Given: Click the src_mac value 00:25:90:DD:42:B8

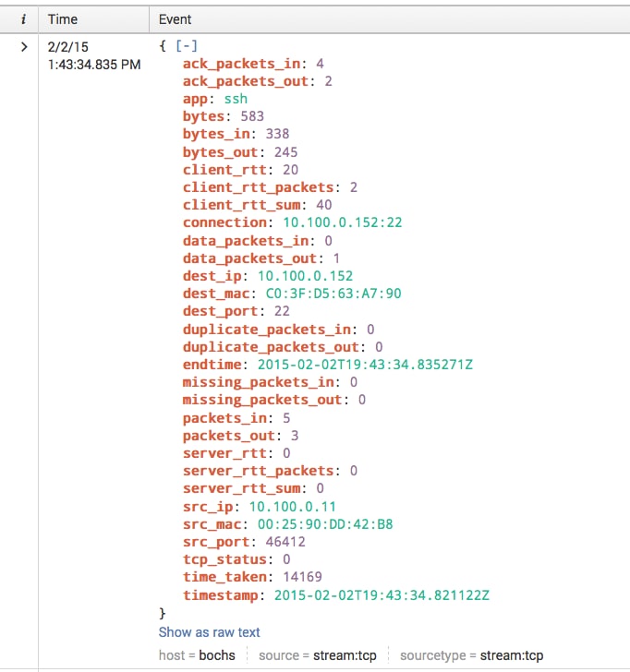Looking at the screenshot, I should click(325, 524).
